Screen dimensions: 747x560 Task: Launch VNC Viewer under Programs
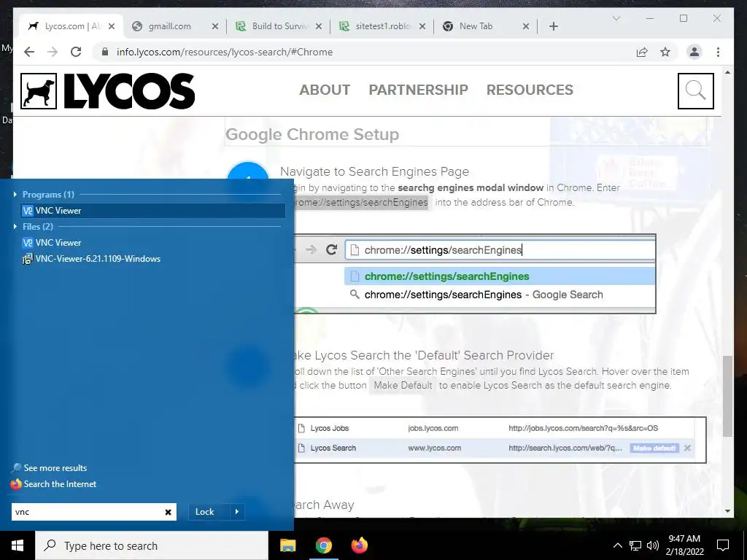point(153,211)
